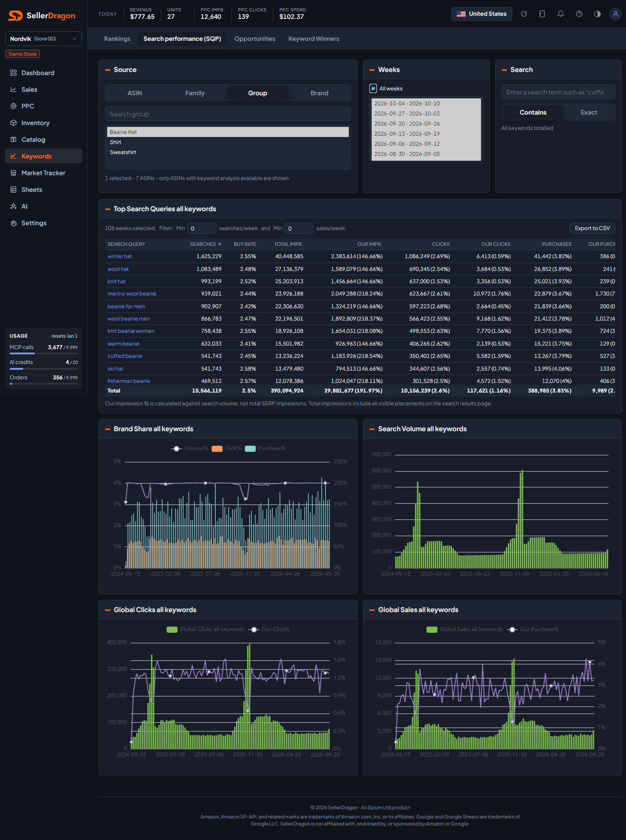Open the fisherman beanie query link
Screen dimensions: 626x840
click(x=129, y=381)
